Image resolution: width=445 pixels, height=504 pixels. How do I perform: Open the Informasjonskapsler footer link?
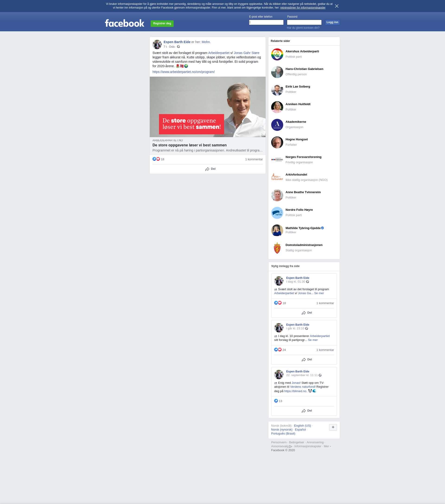tap(308, 446)
